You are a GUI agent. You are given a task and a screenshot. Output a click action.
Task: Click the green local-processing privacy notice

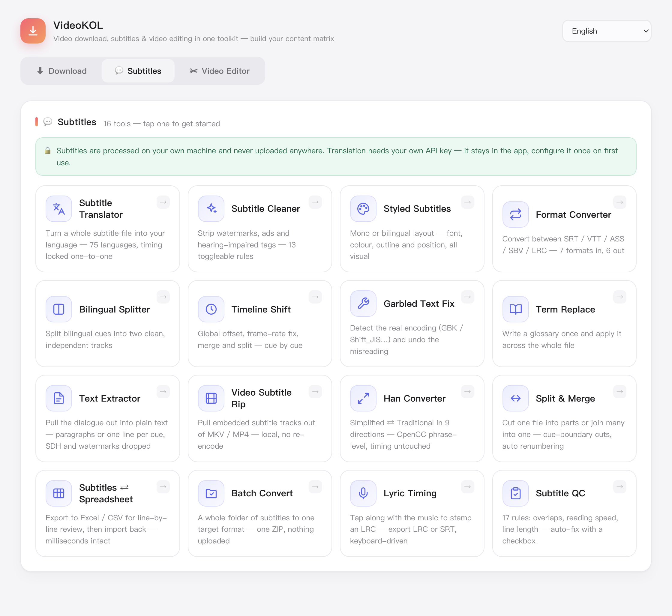(336, 157)
